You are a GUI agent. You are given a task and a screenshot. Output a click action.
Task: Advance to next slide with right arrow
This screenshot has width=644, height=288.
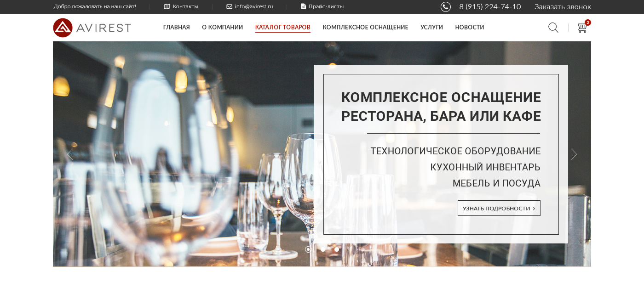pos(574,154)
